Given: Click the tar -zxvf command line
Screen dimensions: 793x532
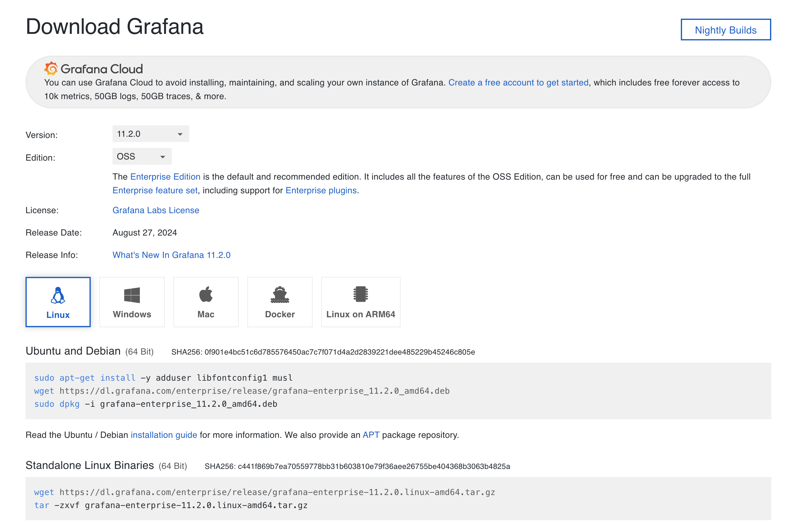Looking at the screenshot, I should (x=171, y=506).
